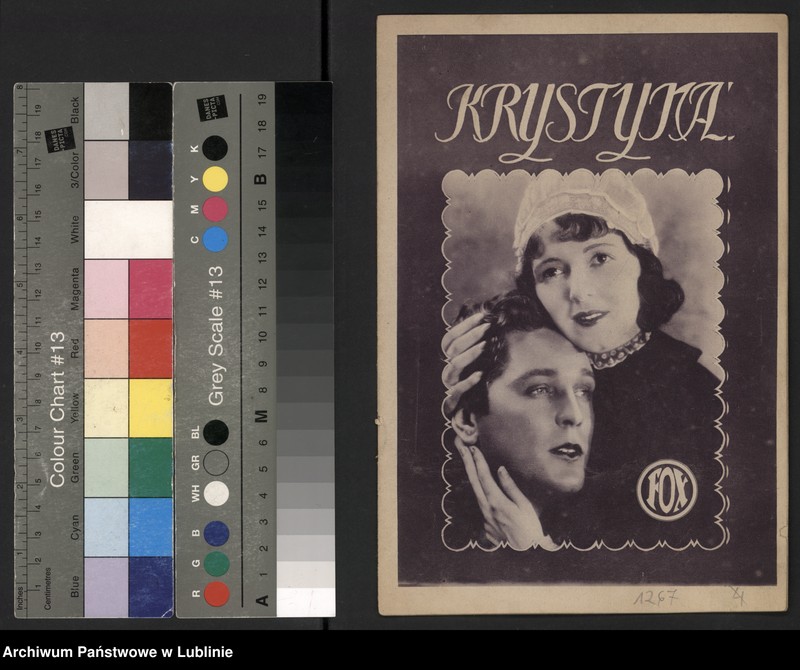Pick the pale lavender blue tint patch

pos(106,587)
